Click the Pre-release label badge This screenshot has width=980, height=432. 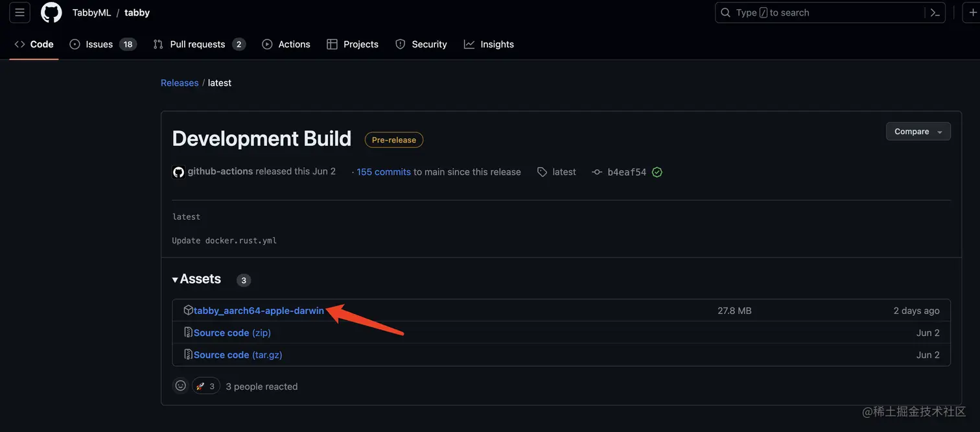(394, 139)
